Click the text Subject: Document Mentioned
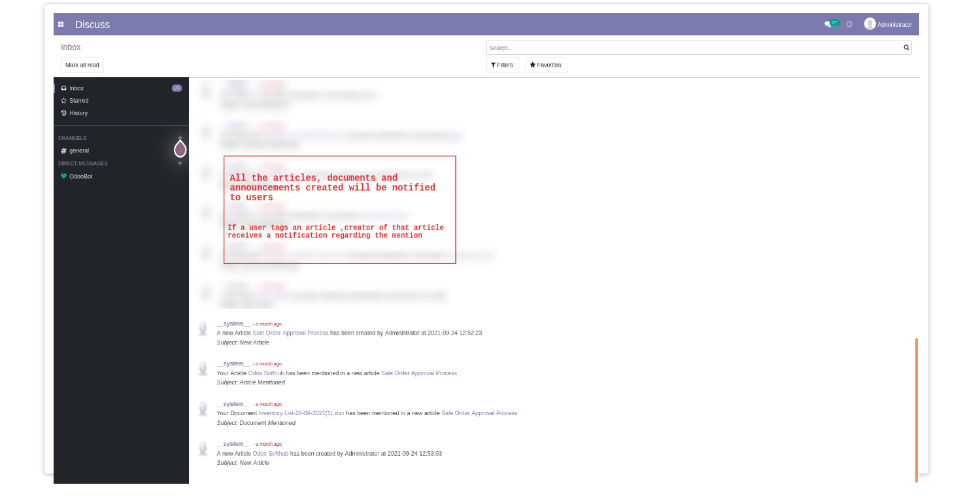The width and height of the screenshot is (980, 504). tap(256, 423)
